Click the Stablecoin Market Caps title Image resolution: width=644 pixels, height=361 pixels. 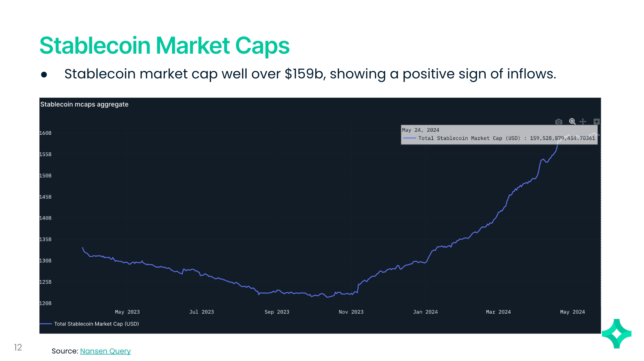click(164, 46)
